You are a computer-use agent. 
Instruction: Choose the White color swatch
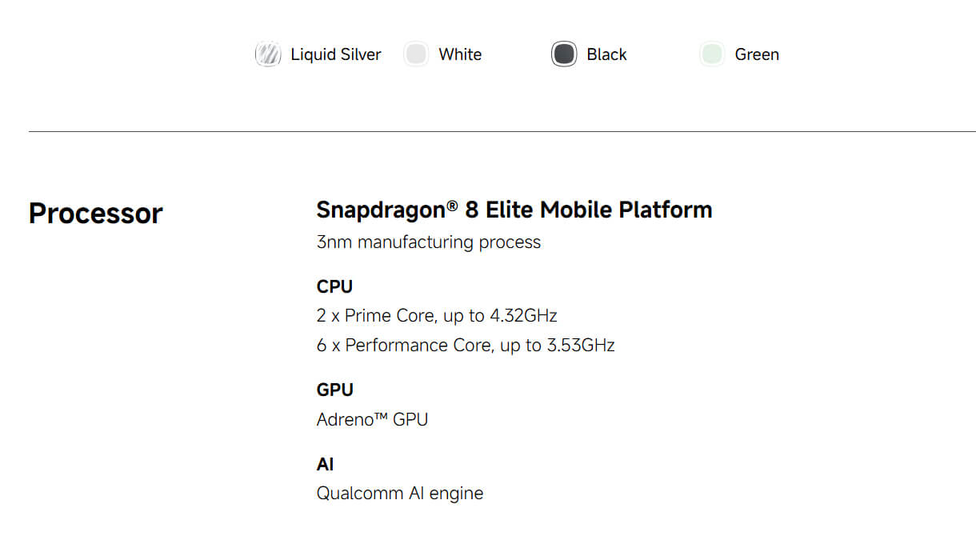(x=416, y=54)
